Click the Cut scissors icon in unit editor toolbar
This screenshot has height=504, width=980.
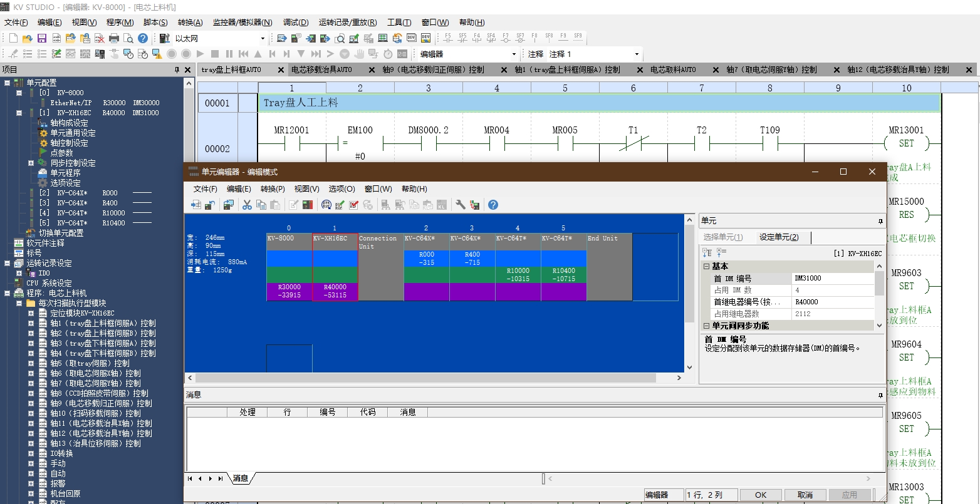pos(247,205)
